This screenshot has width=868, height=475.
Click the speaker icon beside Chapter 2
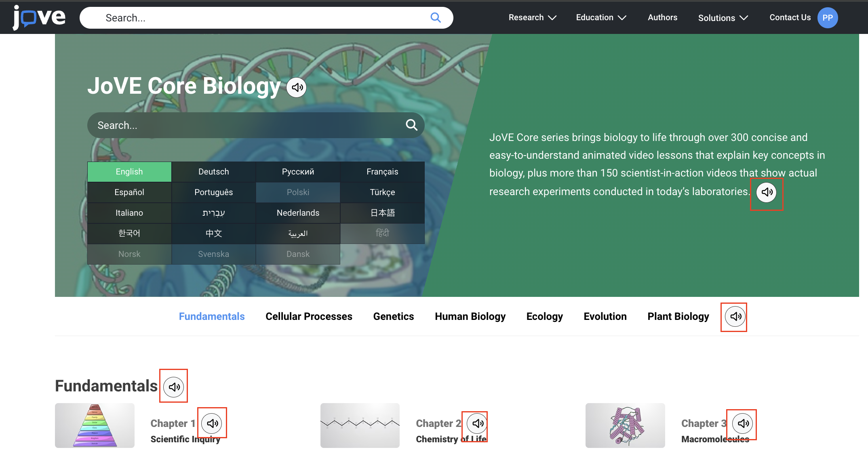tap(477, 423)
